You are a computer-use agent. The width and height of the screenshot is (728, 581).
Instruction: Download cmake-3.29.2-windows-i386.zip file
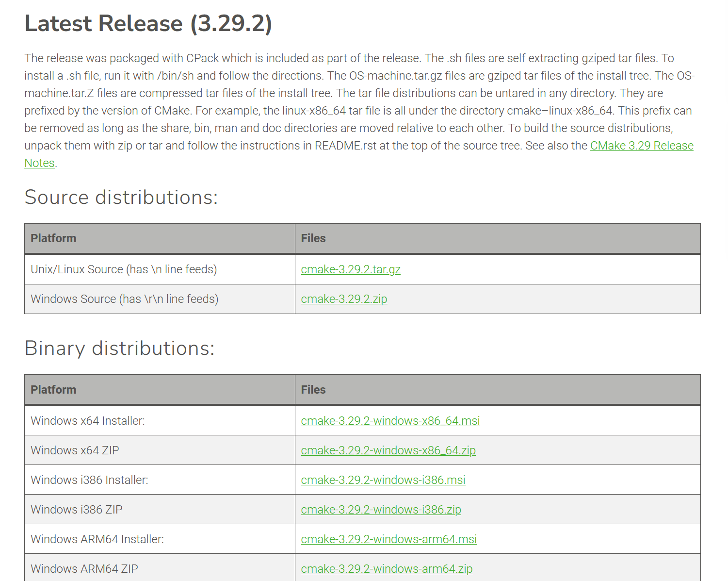pos(381,510)
